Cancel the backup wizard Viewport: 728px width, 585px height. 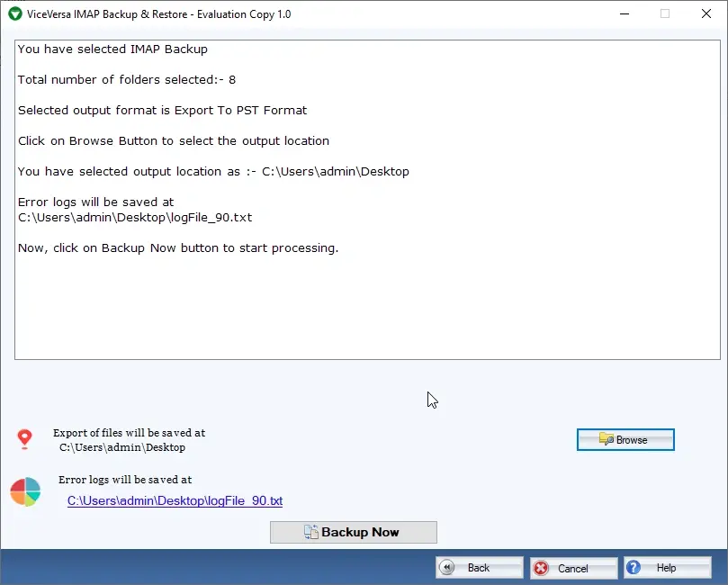pyautogui.click(x=574, y=568)
